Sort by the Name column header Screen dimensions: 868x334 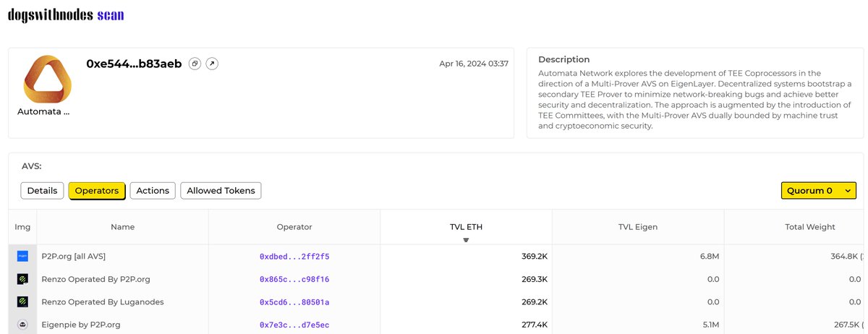click(x=122, y=227)
